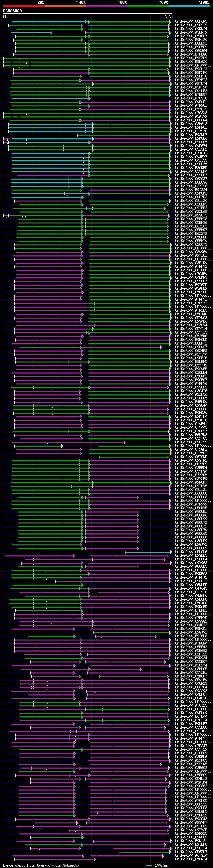The width and height of the screenshot is (213, 868).
Task: Select label UniRef100_Q10F41
Action: coord(191,424)
